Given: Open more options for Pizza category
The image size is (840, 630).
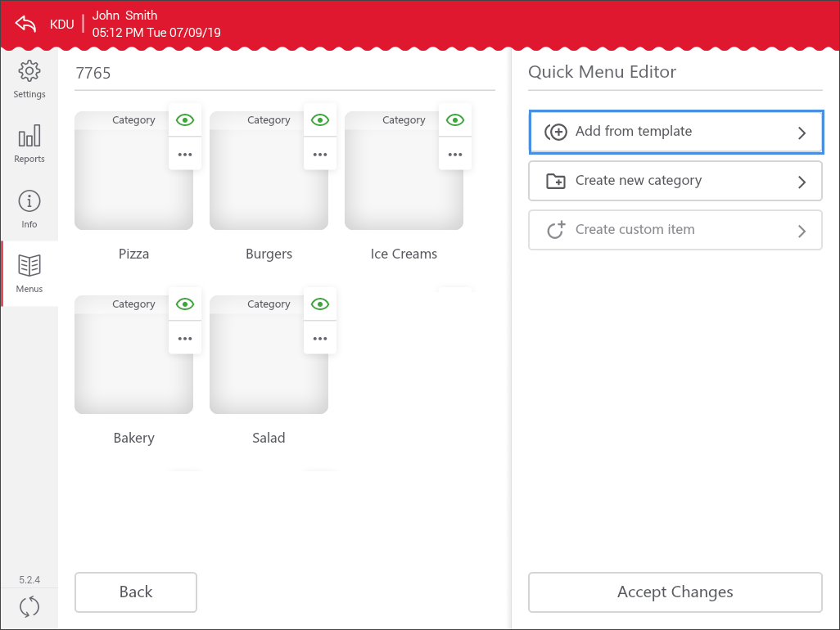Looking at the screenshot, I should 185,154.
